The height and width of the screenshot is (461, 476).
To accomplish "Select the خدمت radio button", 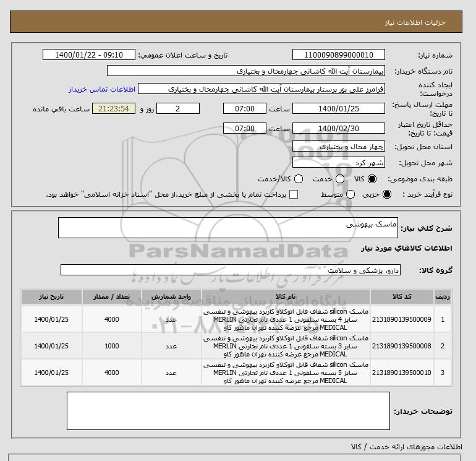I will [x=340, y=179].
